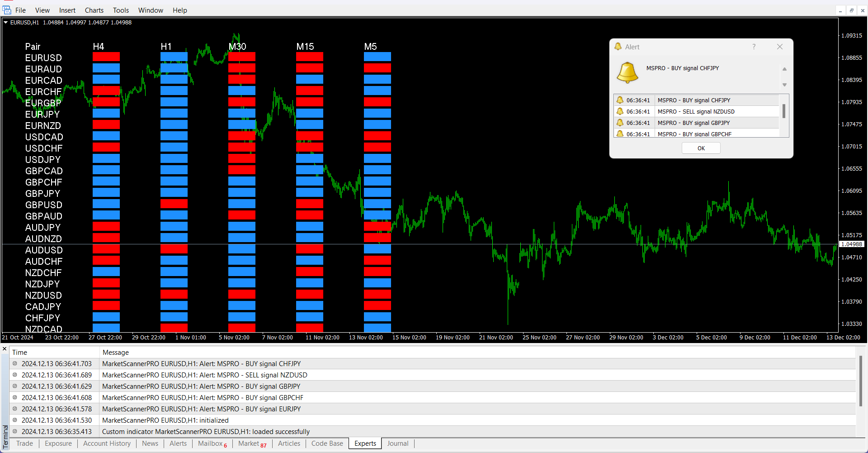Click the down arrow beside the alert message
This screenshot has height=453, width=868.
(x=784, y=85)
